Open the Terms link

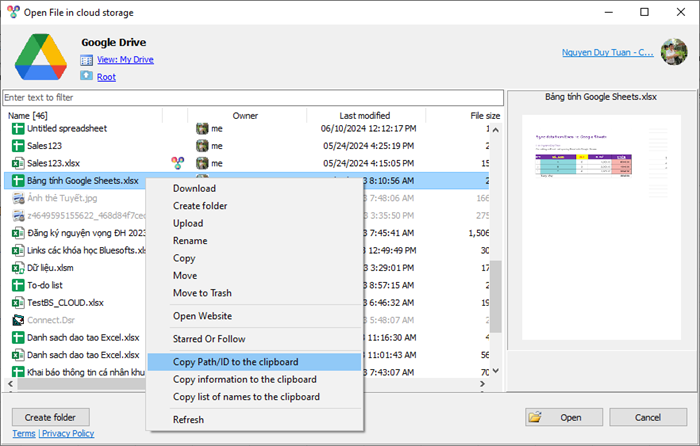[x=24, y=433]
